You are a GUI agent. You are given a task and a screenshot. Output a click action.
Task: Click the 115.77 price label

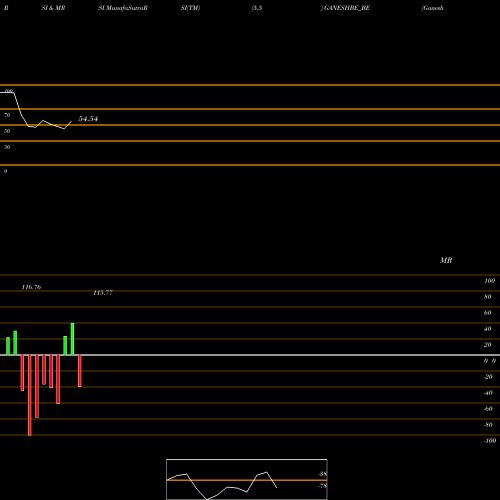[103, 293]
